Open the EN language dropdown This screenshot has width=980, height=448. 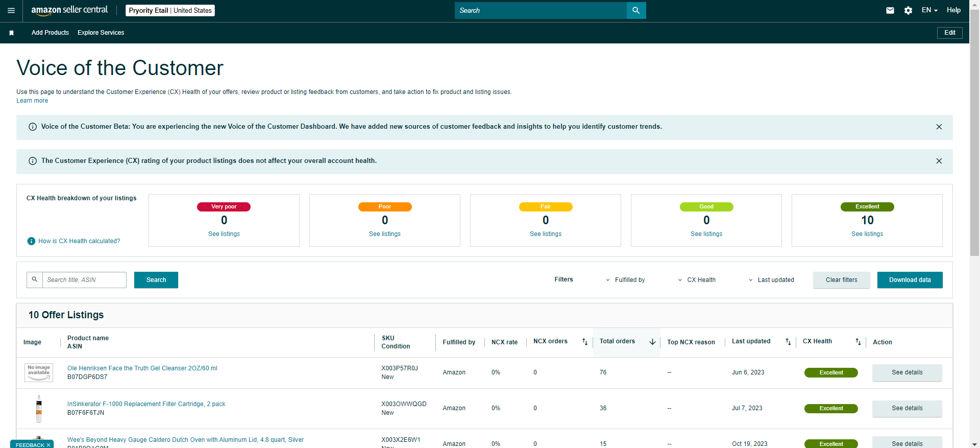[929, 10]
